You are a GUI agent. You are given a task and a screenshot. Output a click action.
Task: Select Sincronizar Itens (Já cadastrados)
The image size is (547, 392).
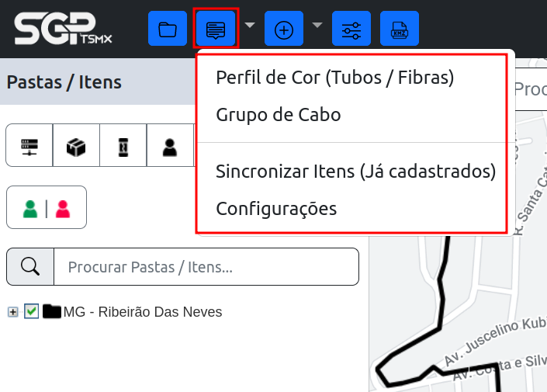tap(355, 171)
